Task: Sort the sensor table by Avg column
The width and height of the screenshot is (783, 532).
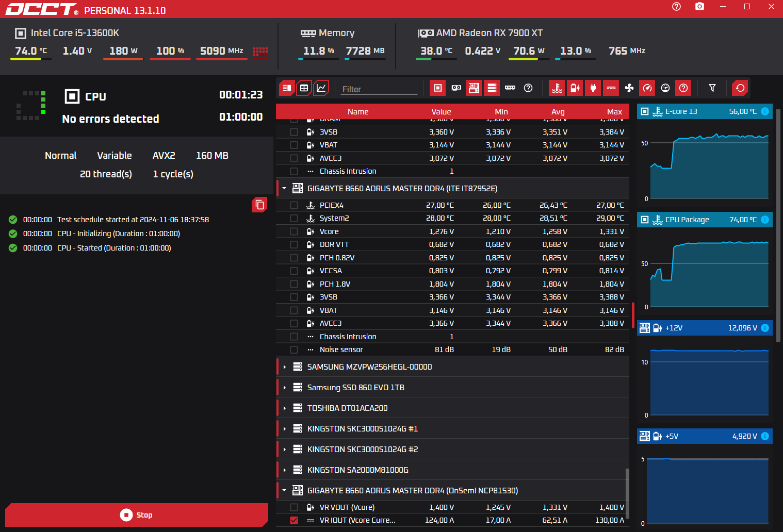Action: coord(558,112)
